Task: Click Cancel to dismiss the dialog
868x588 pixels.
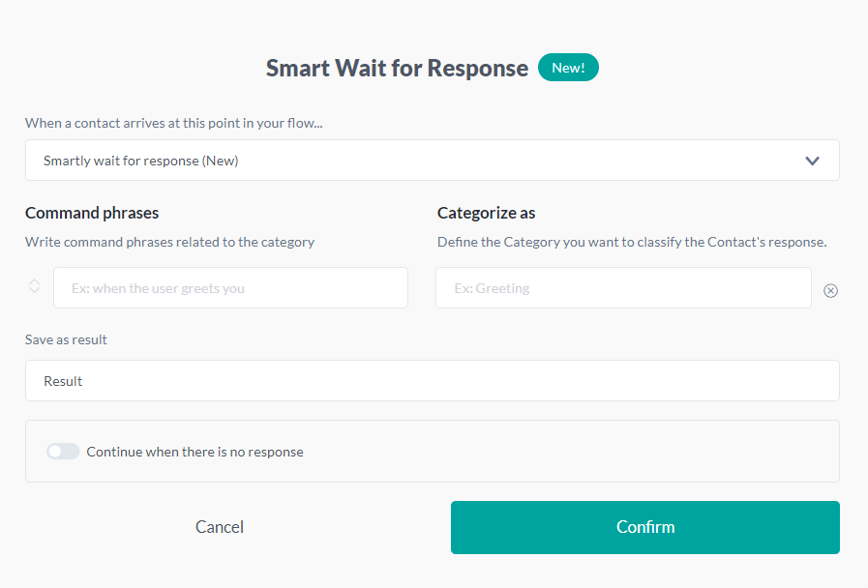Action: tap(220, 527)
